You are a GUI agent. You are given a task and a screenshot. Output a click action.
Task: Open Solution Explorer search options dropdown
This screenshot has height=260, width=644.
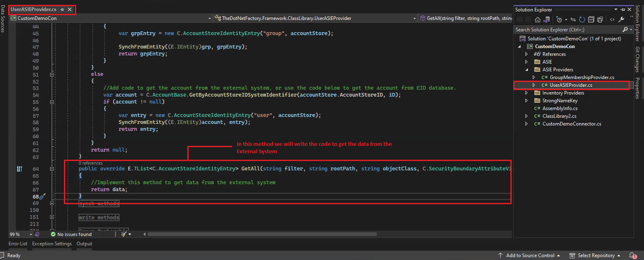(631, 29)
